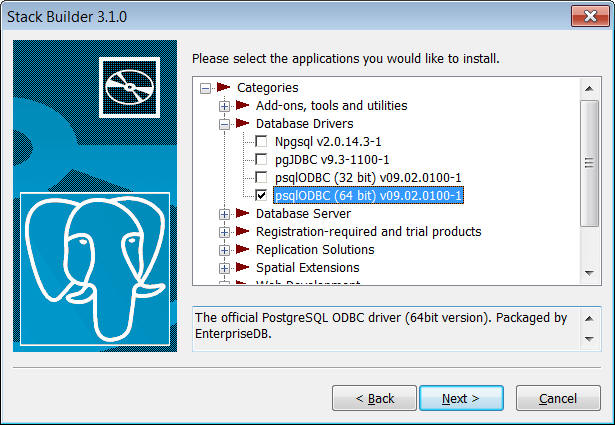Image resolution: width=615 pixels, height=425 pixels.
Task: Select the psqlODBC (64 bit) v09.02.0100-1 entry
Action: tap(368, 195)
